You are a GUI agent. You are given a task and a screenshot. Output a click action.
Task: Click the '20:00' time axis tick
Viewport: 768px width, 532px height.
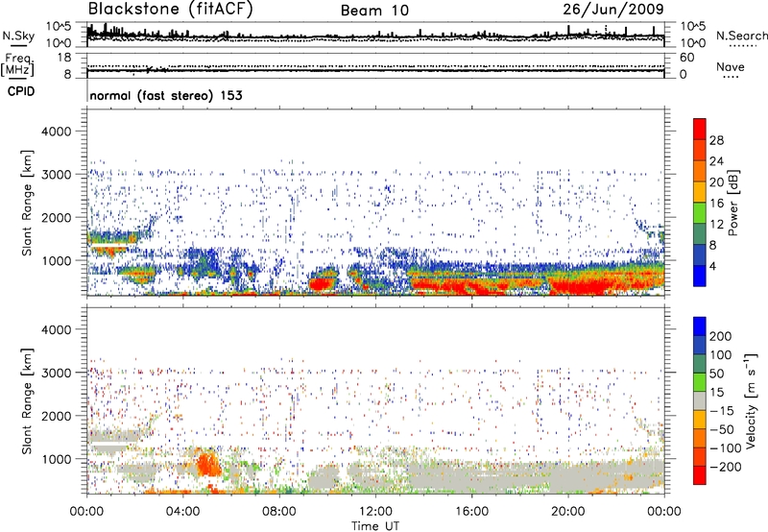[x=567, y=512]
